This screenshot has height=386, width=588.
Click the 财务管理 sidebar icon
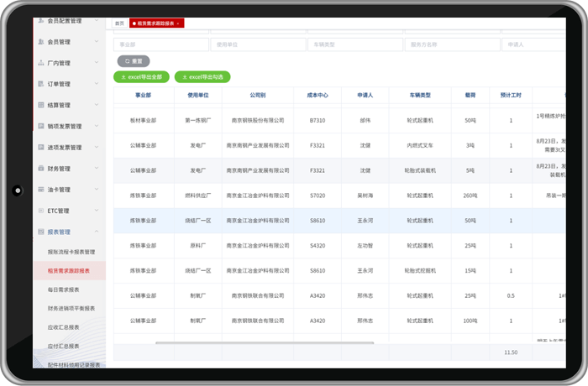coord(41,169)
